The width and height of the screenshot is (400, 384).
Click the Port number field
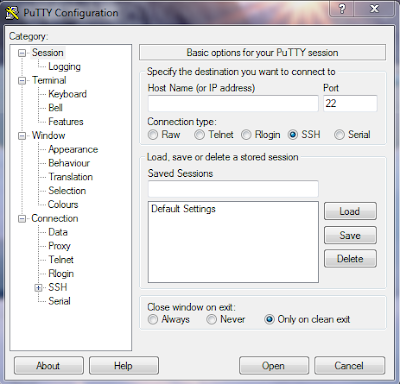350,103
